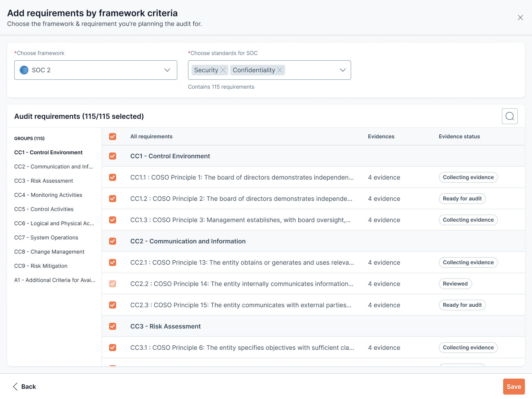Toggle the All requirements checkbox
The width and height of the screenshot is (532, 399).
(113, 137)
